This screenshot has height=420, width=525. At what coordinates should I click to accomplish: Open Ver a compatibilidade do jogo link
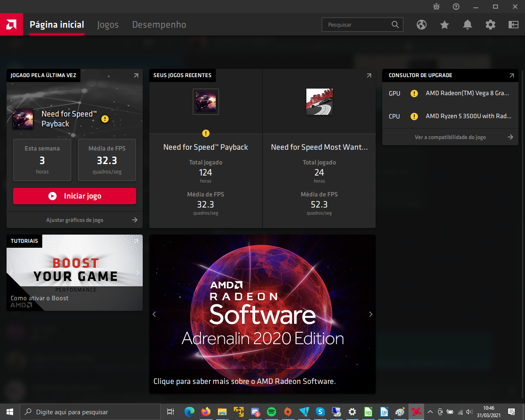click(x=450, y=137)
